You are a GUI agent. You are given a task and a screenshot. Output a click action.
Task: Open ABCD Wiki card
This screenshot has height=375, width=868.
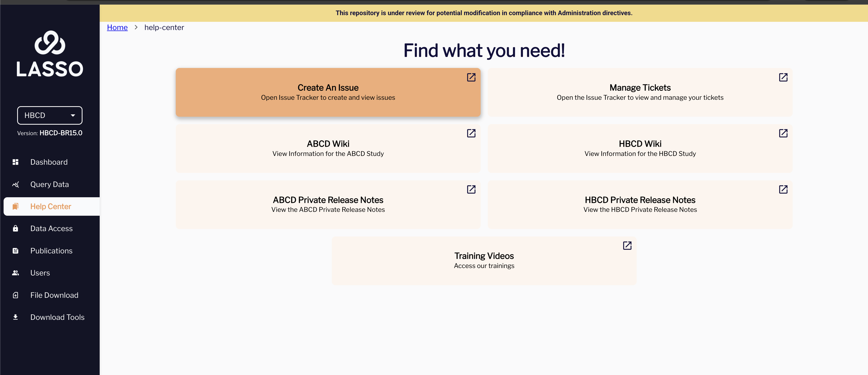click(x=328, y=148)
